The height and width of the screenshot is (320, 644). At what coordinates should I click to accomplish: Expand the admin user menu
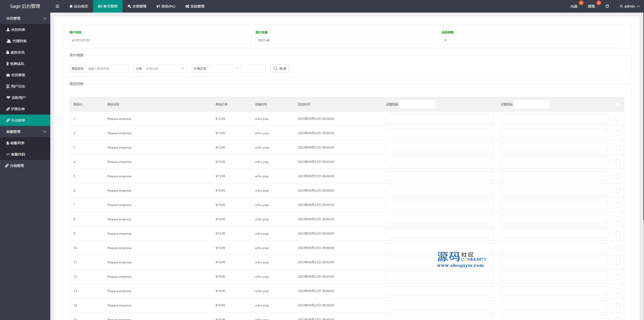[x=629, y=6]
